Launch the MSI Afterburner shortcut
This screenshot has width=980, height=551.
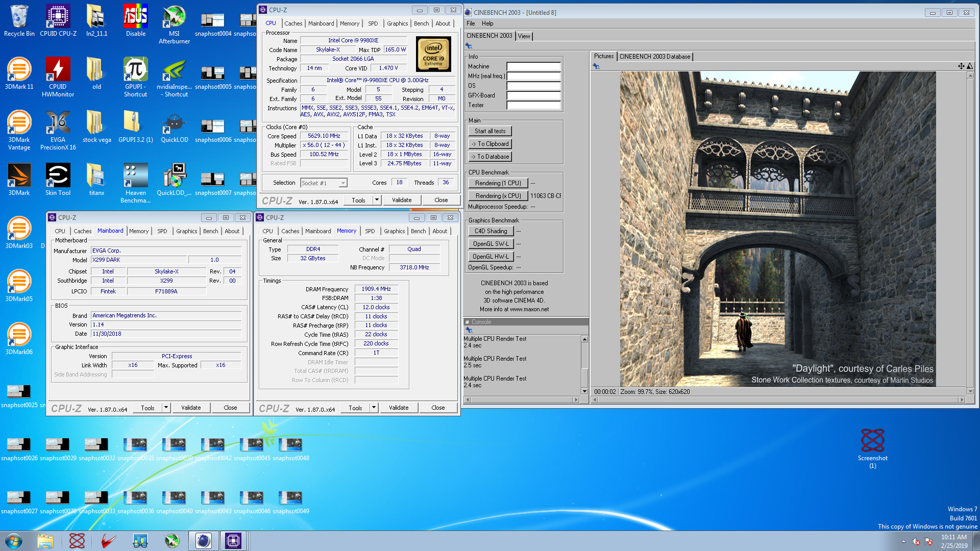(174, 24)
